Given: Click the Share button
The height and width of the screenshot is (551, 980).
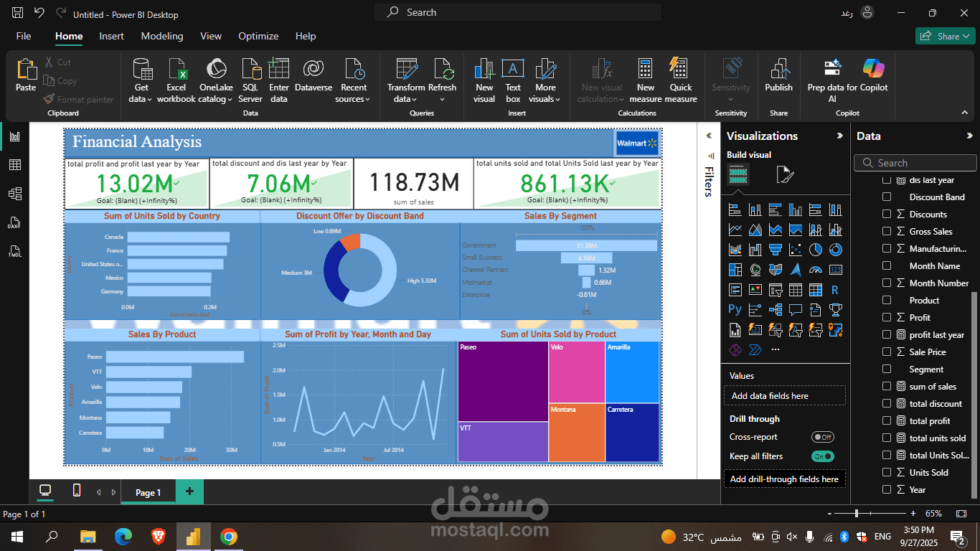Looking at the screenshot, I should (945, 35).
